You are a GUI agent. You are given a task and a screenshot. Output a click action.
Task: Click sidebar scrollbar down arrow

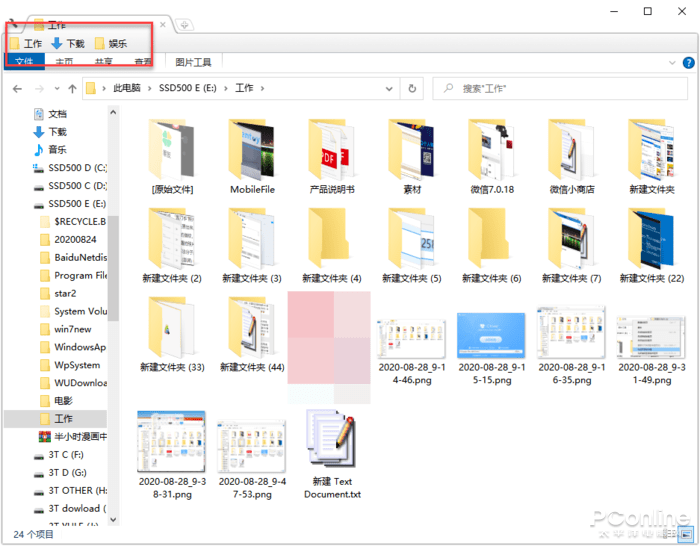pos(113,519)
